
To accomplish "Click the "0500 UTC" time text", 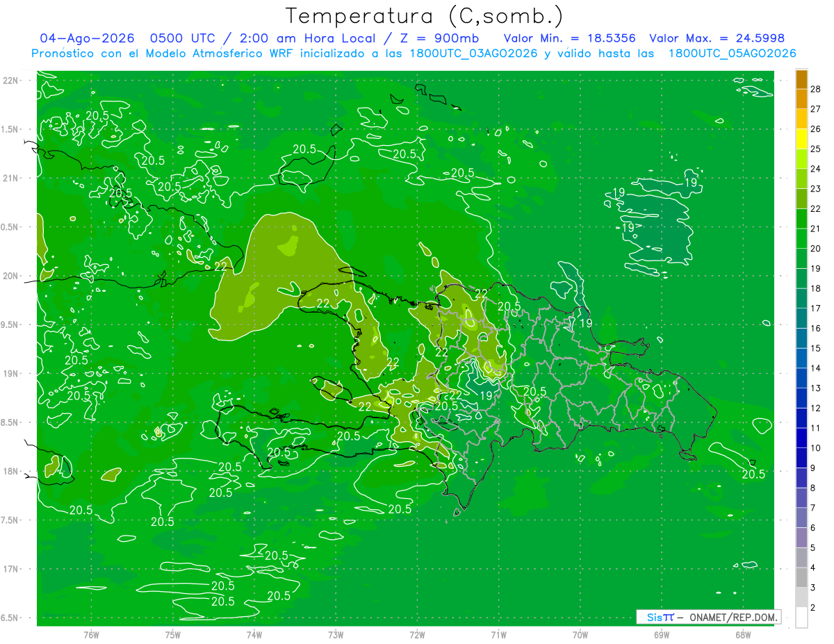I will tap(183, 38).
